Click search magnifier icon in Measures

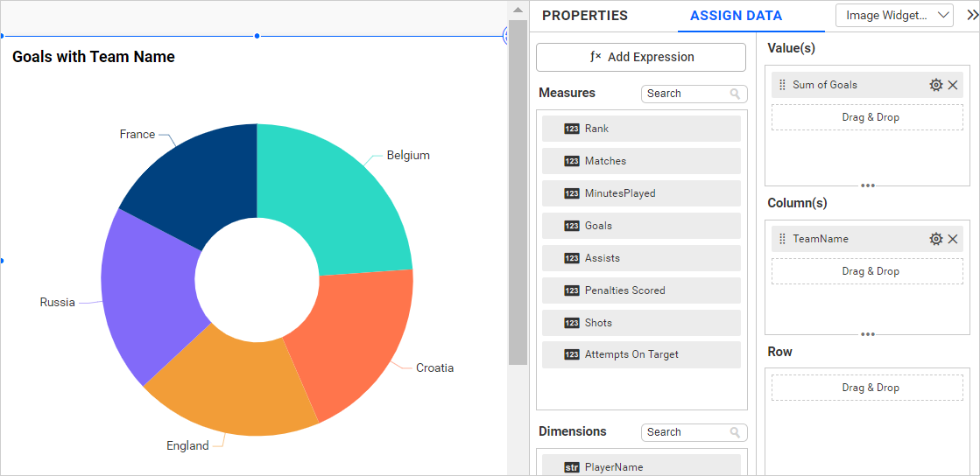736,94
